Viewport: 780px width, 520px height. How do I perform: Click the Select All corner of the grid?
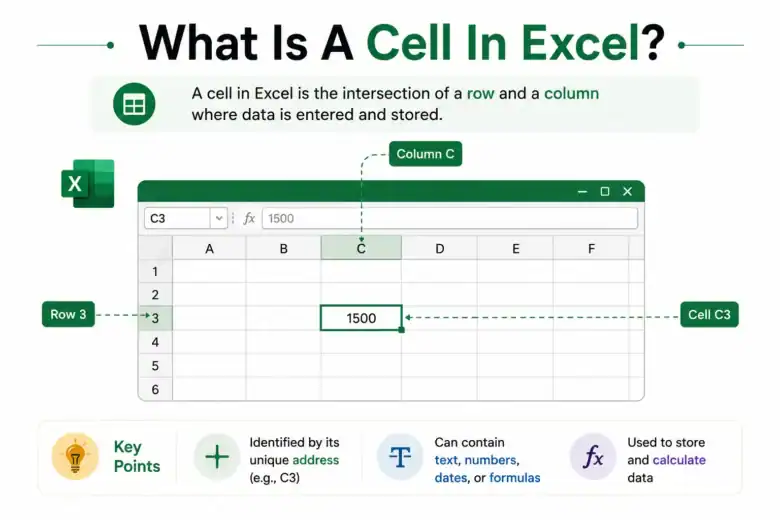[x=156, y=248]
